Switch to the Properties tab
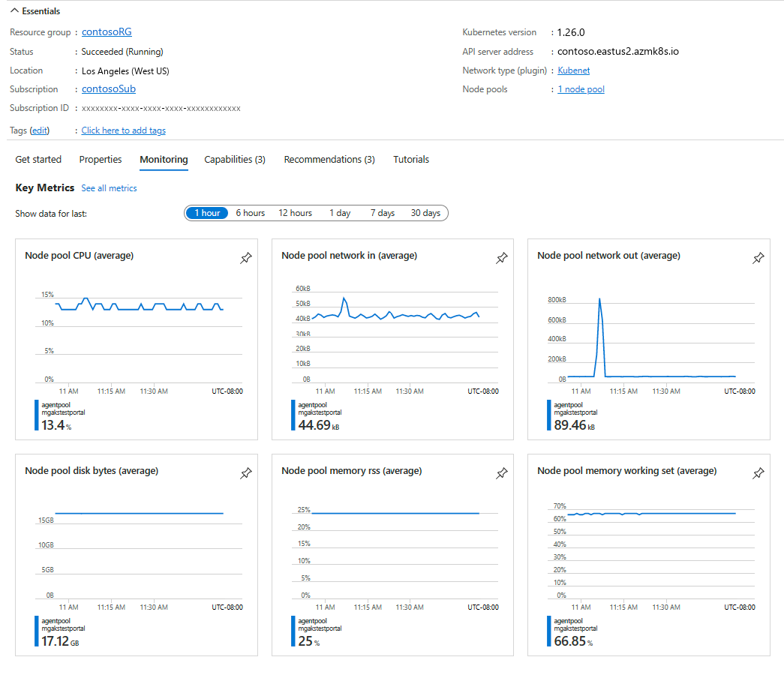 pos(100,159)
